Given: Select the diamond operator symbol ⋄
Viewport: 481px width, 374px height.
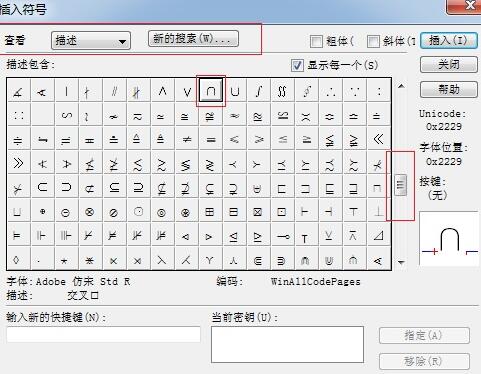Looking at the screenshot, I should 18,259.
